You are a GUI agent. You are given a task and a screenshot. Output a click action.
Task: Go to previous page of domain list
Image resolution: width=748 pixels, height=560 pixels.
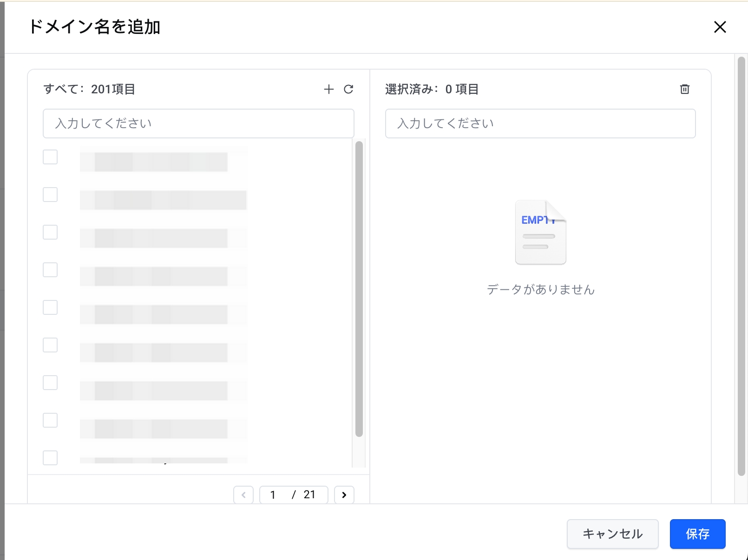click(x=243, y=495)
